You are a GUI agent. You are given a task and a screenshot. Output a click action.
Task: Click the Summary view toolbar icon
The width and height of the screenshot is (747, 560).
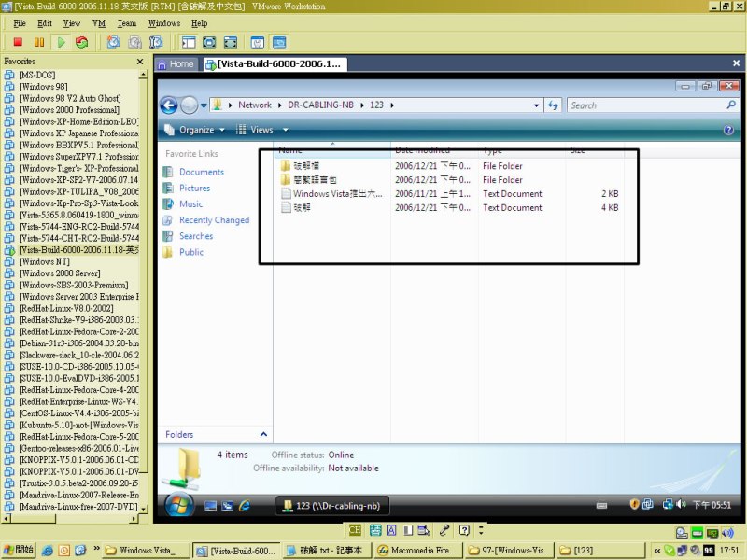258,42
